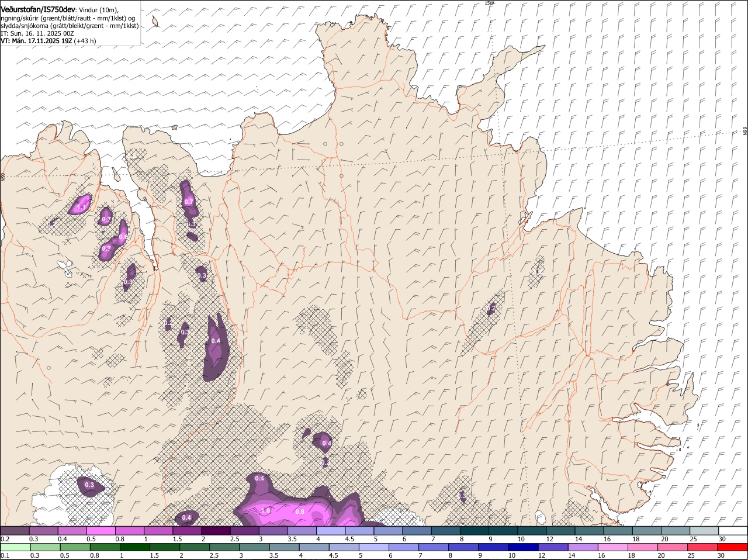The image size is (748, 560).
Task: Pick the lower legend swatch starting at 2.5
Action: click(x=224, y=547)
